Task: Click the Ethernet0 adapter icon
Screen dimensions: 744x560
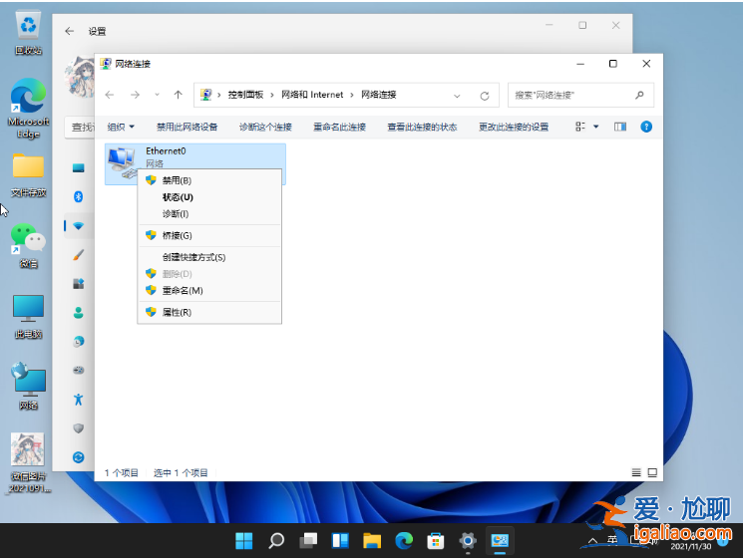Action: pyautogui.click(x=122, y=160)
